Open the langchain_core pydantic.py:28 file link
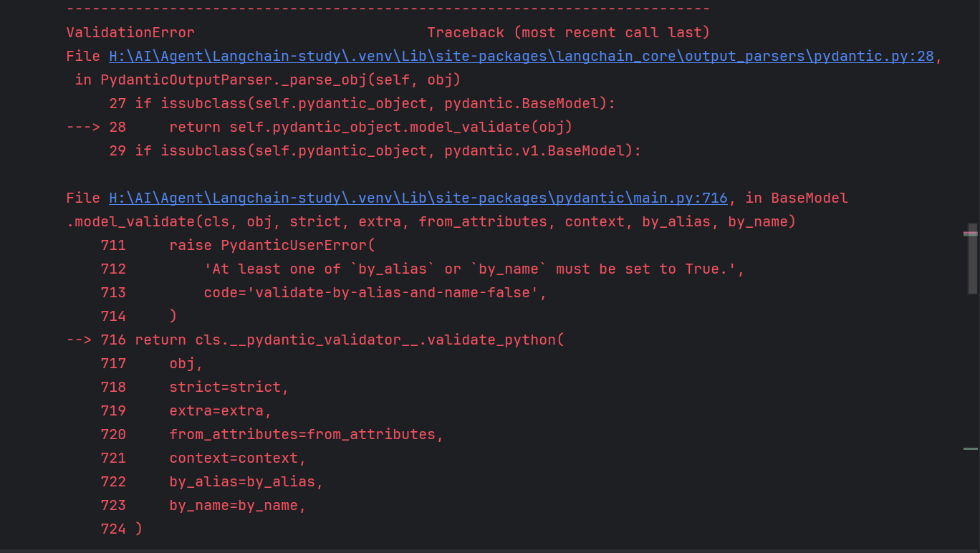This screenshot has height=553, width=980. click(x=522, y=56)
